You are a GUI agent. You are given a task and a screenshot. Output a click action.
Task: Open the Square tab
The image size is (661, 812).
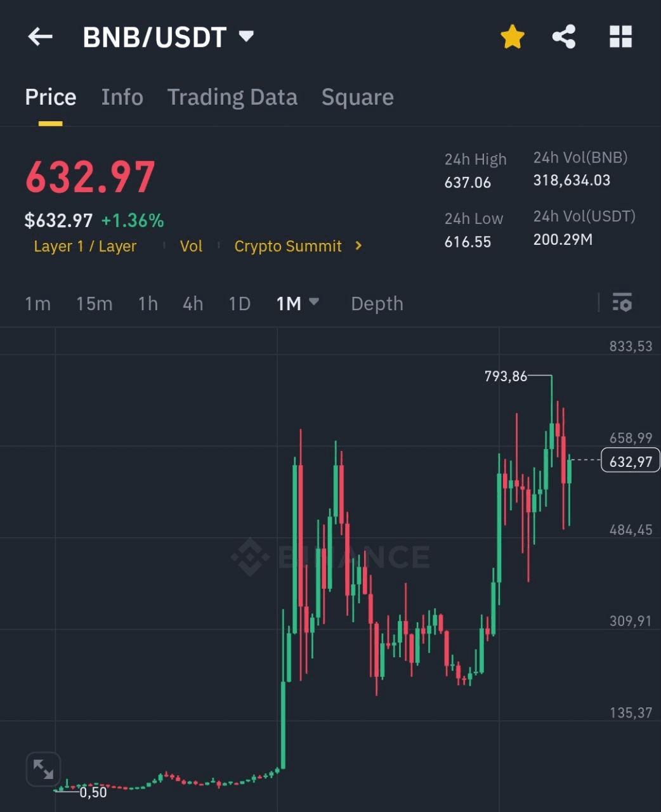357,97
